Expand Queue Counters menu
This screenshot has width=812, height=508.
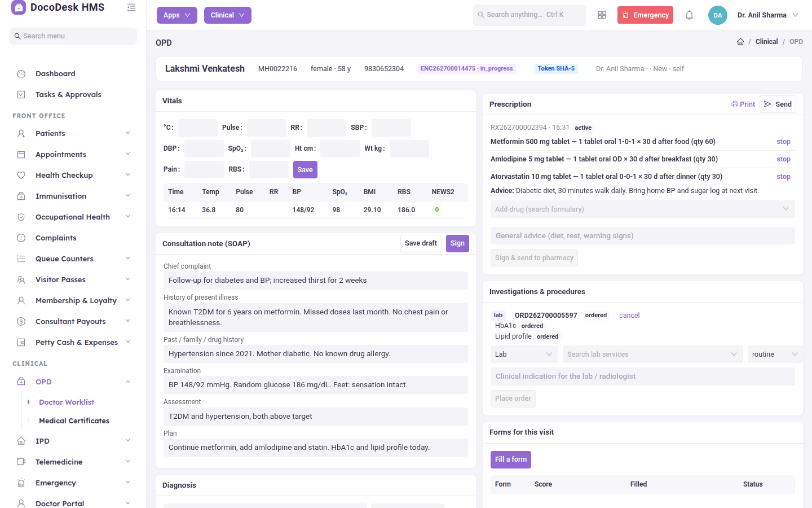point(74,259)
